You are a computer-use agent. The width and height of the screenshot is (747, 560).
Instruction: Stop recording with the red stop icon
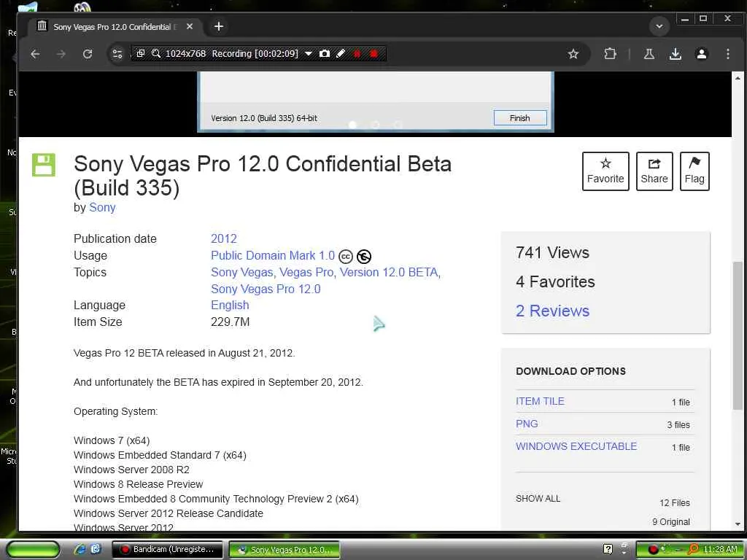click(373, 53)
